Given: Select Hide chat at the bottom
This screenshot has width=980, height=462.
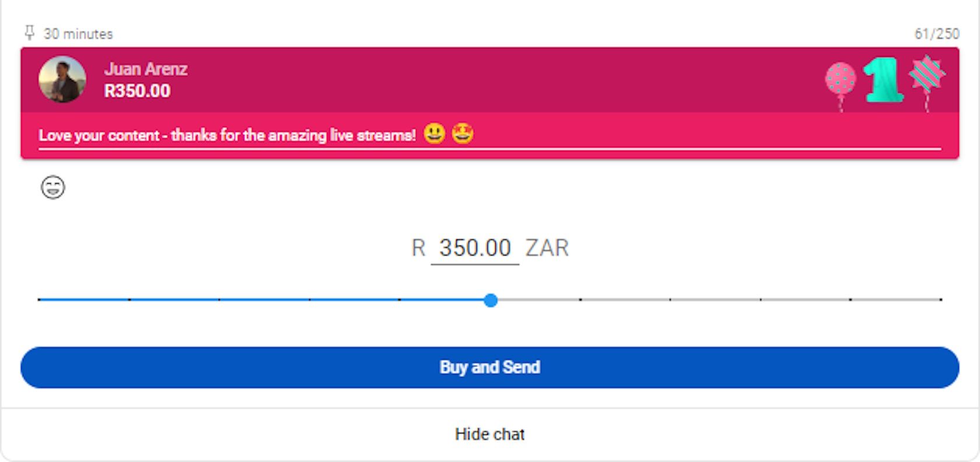Looking at the screenshot, I should pos(489,435).
